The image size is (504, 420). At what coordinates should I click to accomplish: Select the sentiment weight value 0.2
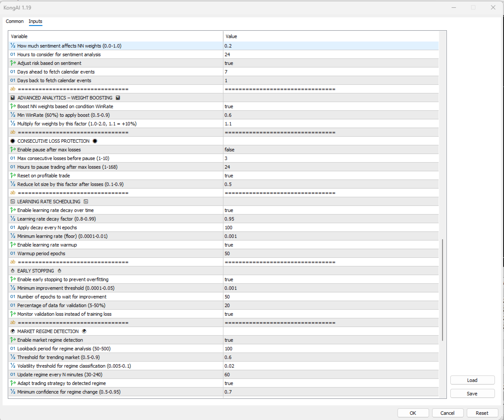(331, 46)
